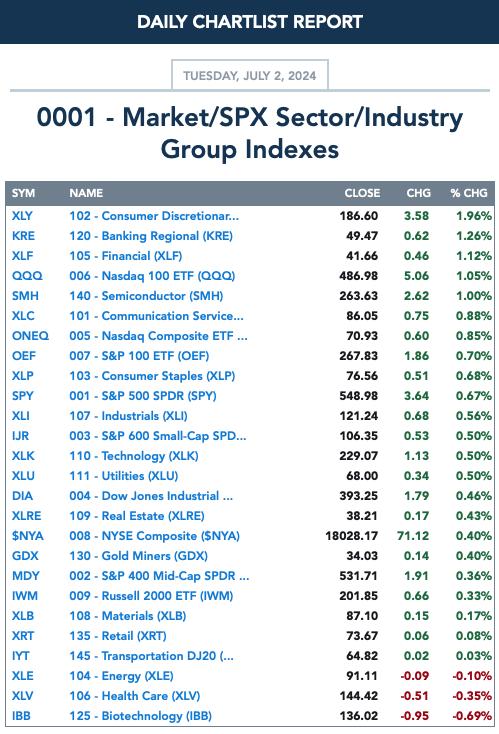Open 104 - Energy (XLE) chart
Screen dimensions: 499x734
pyautogui.click(x=121, y=676)
